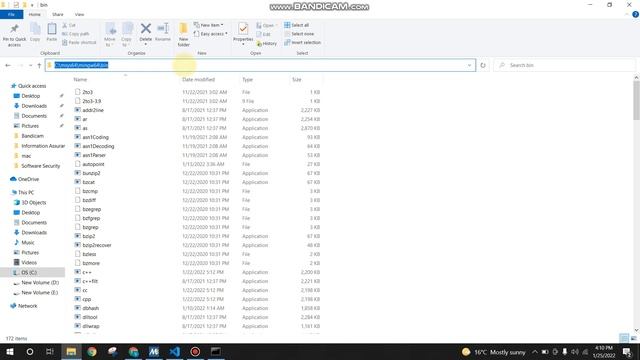Click Pin to Quick access in ribbon
Image resolution: width=640 pixels, height=360 pixels.
click(x=14, y=35)
